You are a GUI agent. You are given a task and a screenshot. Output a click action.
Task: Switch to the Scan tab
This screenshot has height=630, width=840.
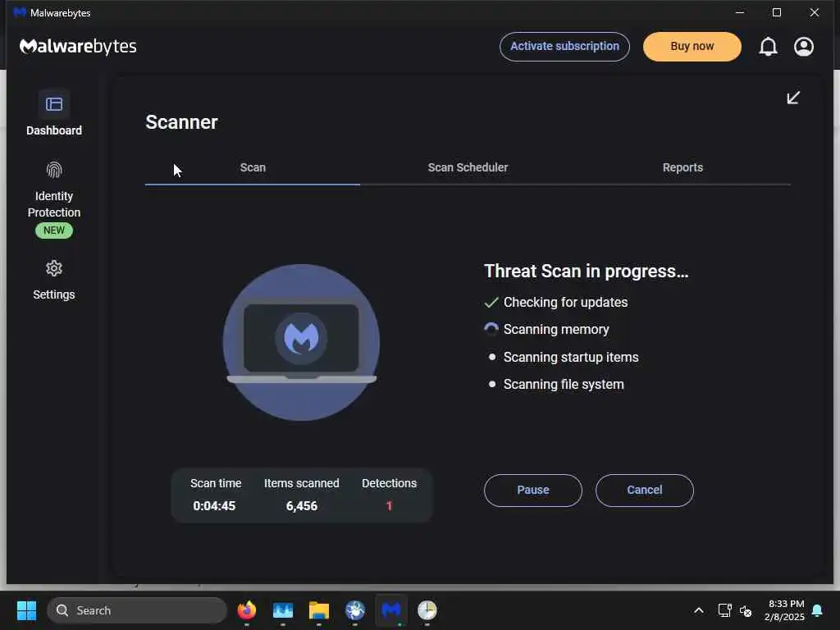coord(253,167)
